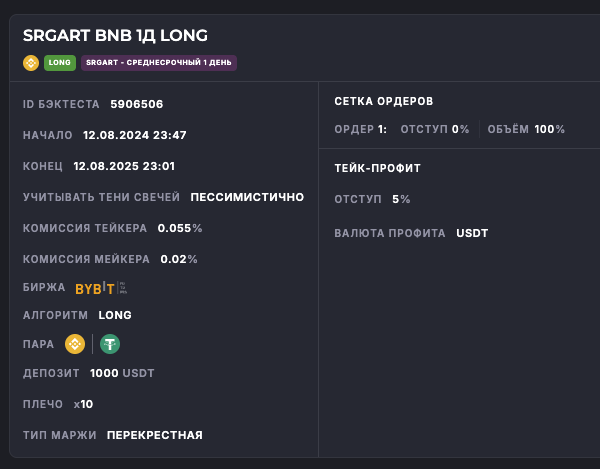Click the deposit value 1000 USDT
Image resolution: width=600 pixels, height=469 pixels.
(x=122, y=374)
